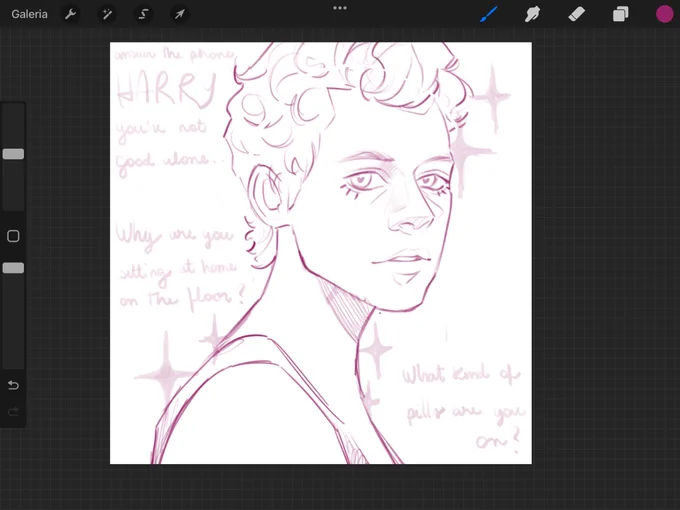Tap the square modify button in sidebar
This screenshot has width=680, height=510.
click(x=13, y=236)
